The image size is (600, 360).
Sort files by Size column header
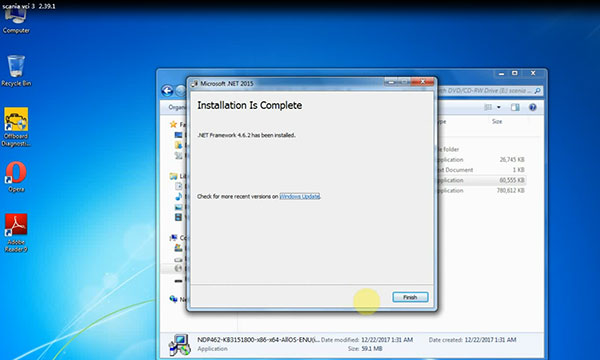point(497,121)
